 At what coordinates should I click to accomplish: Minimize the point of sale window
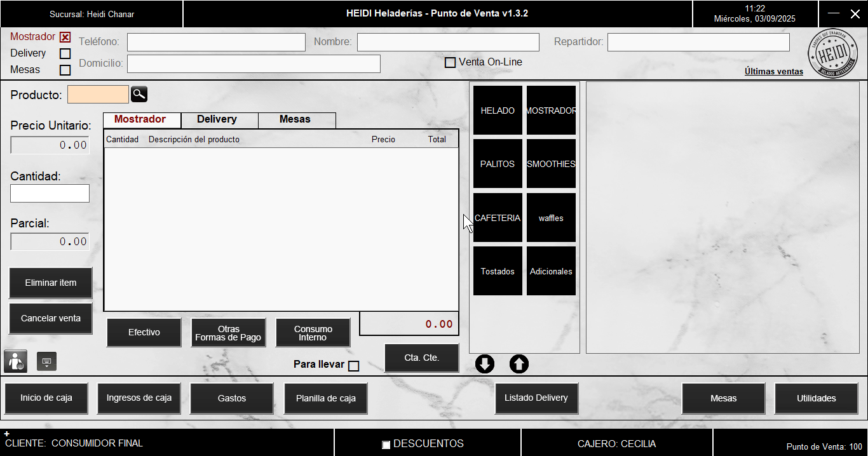(834, 13)
